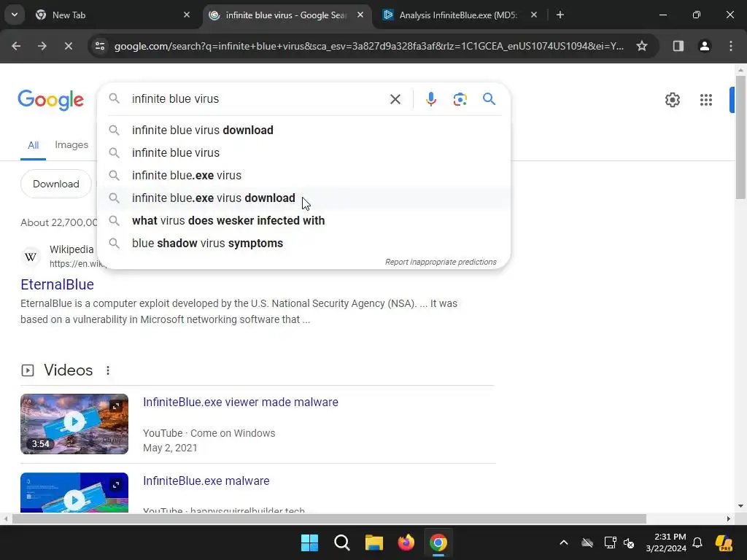
Task: Clear the search query with X
Action: coord(395,99)
